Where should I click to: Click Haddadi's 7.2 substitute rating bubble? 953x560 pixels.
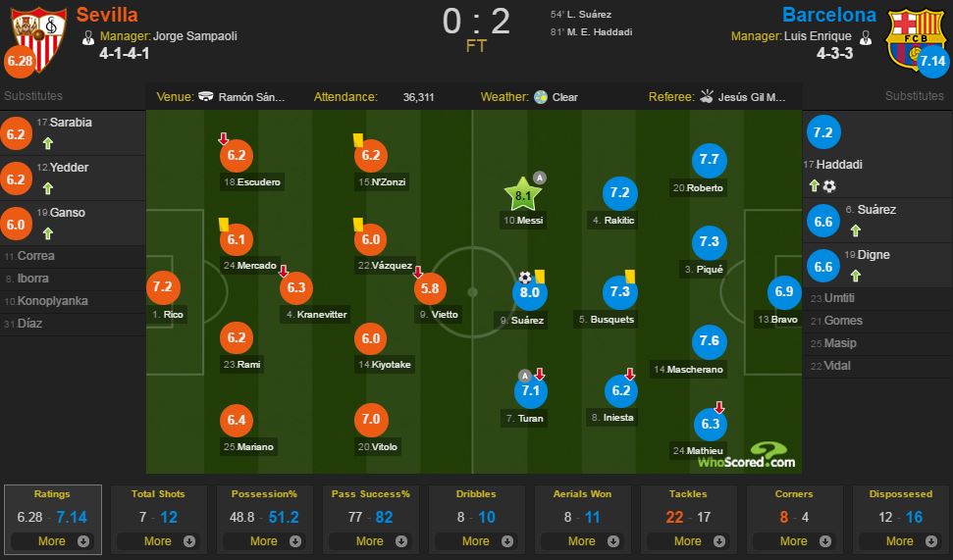click(x=822, y=132)
